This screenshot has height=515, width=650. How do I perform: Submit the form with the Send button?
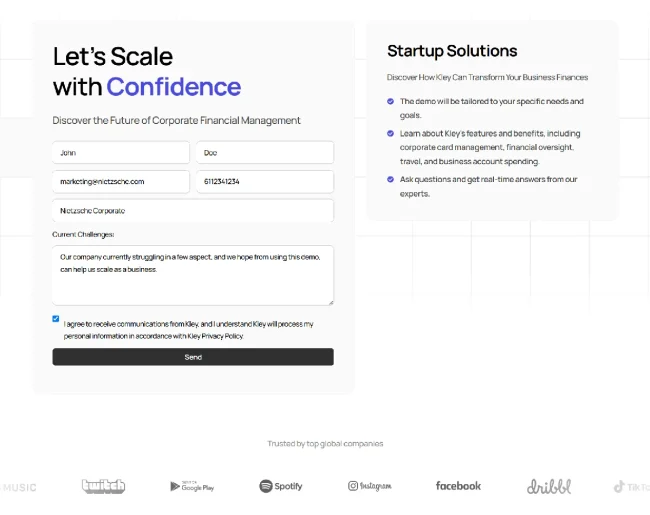point(193,357)
